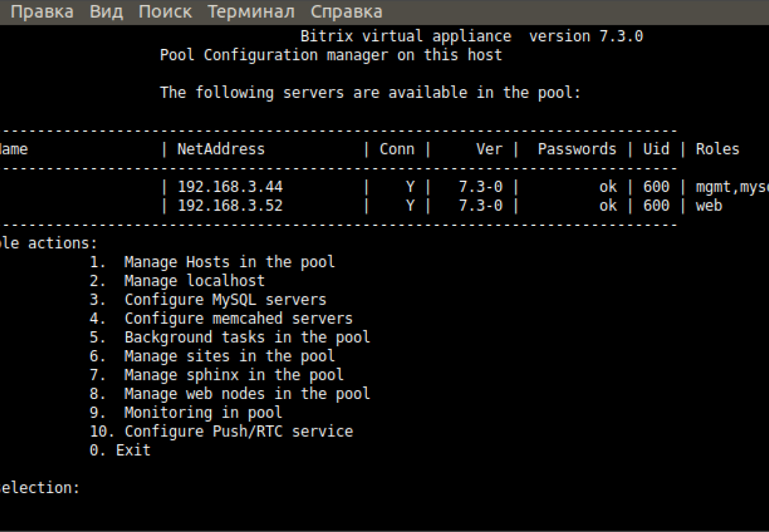Select 'Manage sites in the pool' text
The image size is (769, 532).
(x=229, y=356)
